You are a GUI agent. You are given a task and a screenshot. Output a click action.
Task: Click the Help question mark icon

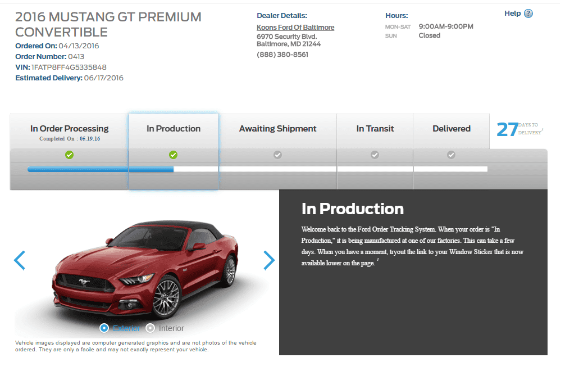click(x=528, y=13)
